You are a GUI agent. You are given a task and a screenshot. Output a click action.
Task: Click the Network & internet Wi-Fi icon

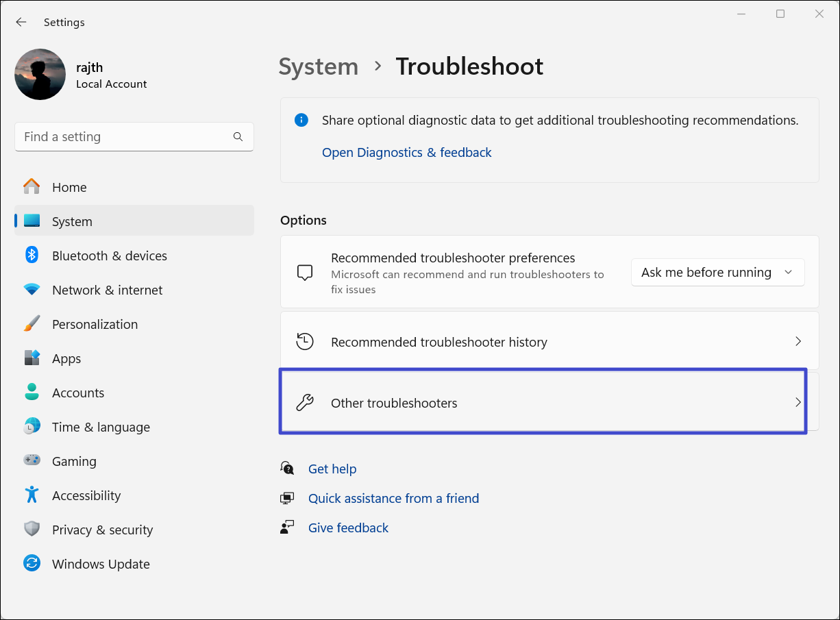point(32,290)
